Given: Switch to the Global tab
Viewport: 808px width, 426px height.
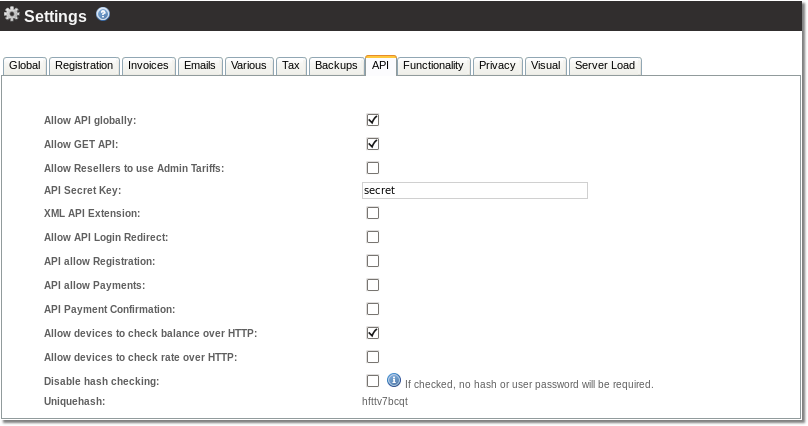Looking at the screenshot, I should point(25,66).
